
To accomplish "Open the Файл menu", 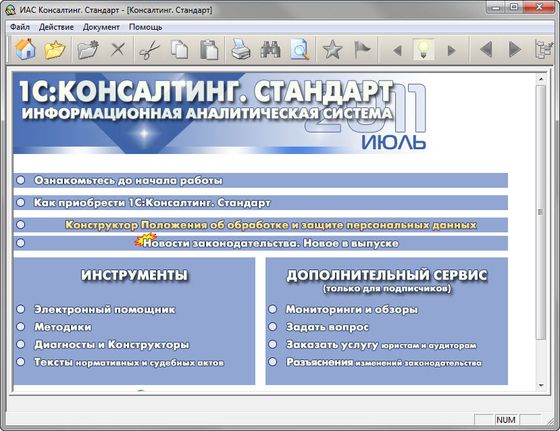I will tap(20, 27).
